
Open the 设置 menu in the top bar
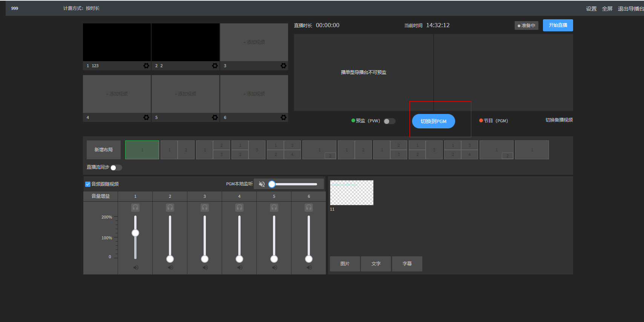(591, 9)
